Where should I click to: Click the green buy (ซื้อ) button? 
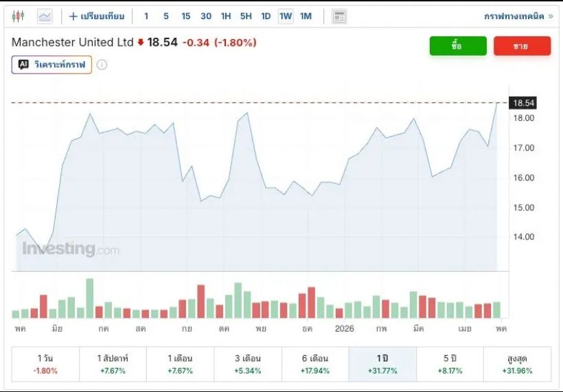pos(458,46)
